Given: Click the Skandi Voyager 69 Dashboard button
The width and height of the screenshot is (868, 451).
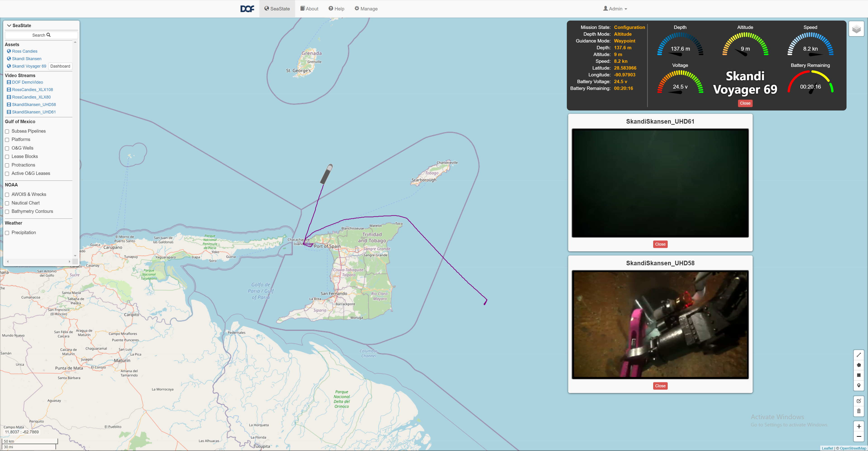Looking at the screenshot, I should (60, 66).
